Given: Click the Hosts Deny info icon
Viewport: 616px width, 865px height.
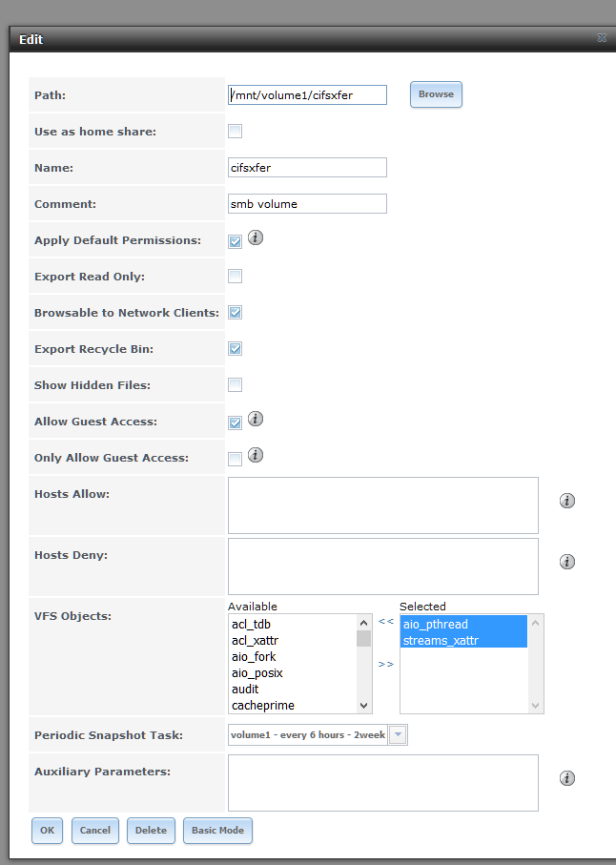Looking at the screenshot, I should click(567, 562).
